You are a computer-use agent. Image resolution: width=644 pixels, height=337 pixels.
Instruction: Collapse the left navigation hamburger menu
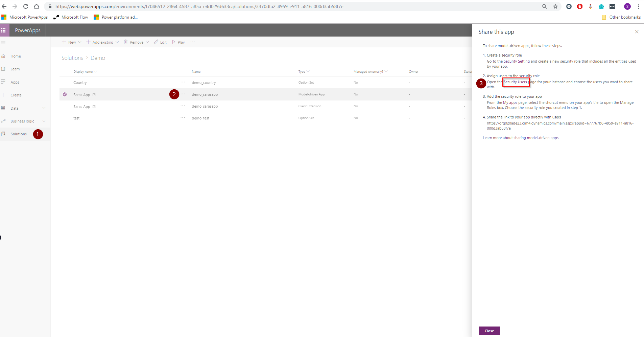tap(3, 43)
